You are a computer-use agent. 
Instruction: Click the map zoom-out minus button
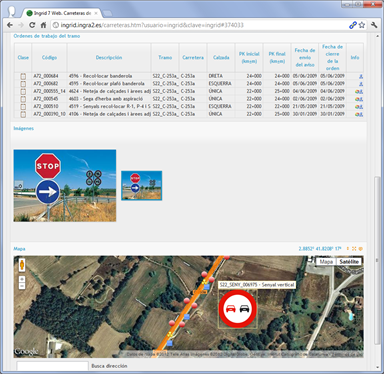[x=22, y=286]
